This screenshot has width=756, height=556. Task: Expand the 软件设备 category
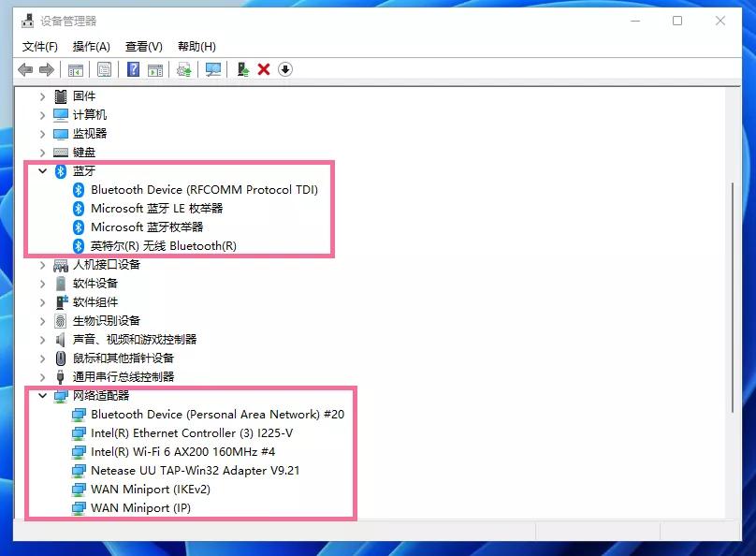coord(42,284)
